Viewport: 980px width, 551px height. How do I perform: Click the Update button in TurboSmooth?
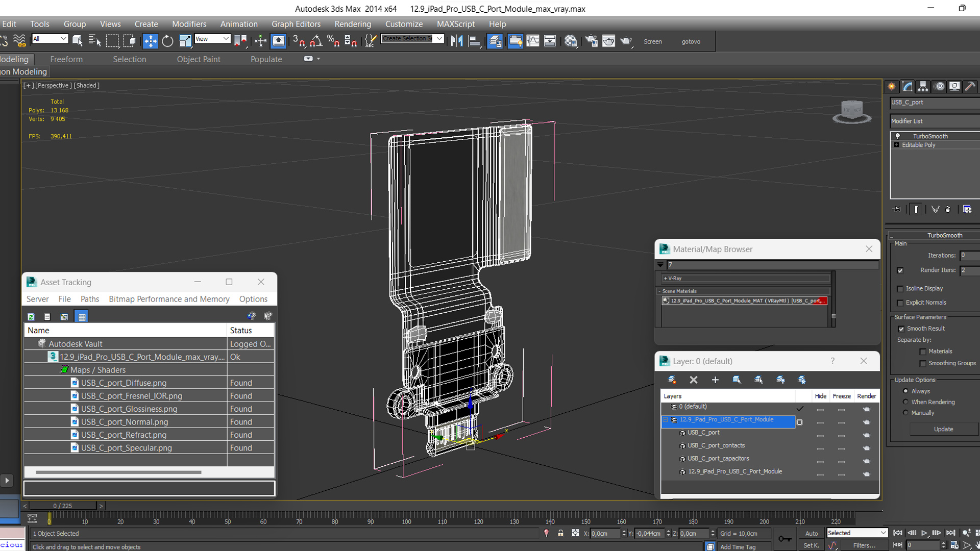[943, 429]
